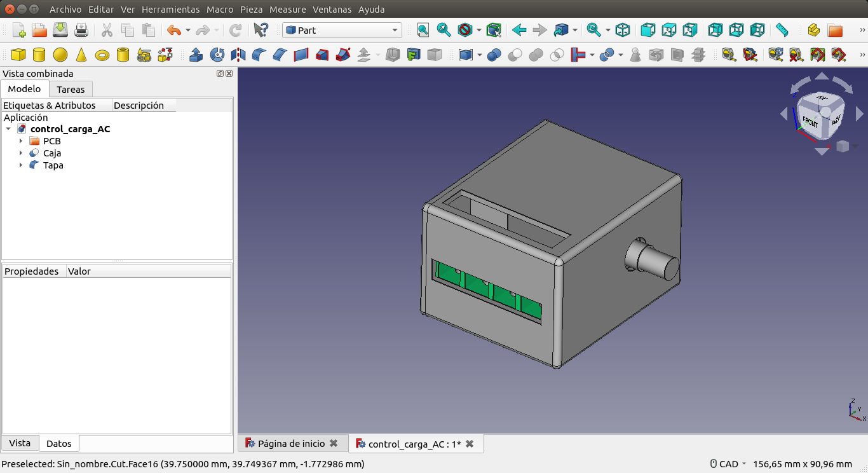Open the Part workbench selector dropdown
The width and height of the screenshot is (868, 473).
point(342,30)
